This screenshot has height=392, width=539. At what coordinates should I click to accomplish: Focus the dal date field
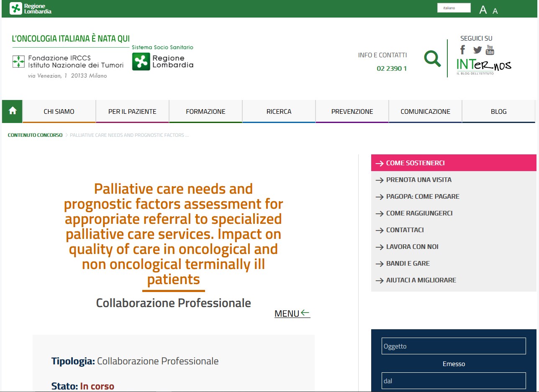coord(453,381)
